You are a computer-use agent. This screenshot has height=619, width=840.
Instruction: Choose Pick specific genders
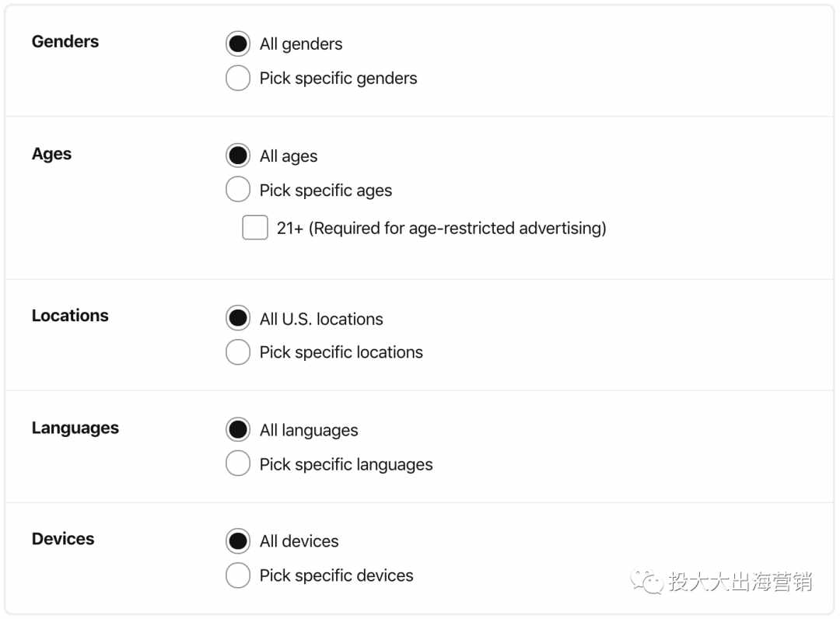pyautogui.click(x=238, y=79)
